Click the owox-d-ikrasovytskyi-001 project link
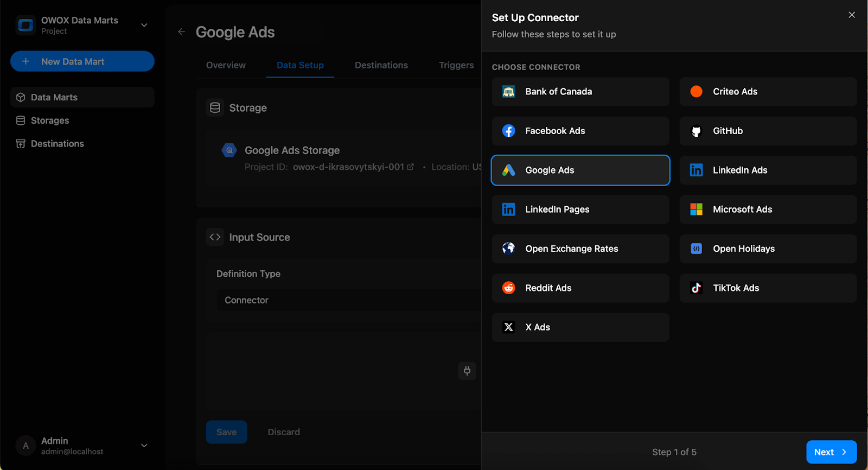This screenshot has height=470, width=868. point(348,167)
